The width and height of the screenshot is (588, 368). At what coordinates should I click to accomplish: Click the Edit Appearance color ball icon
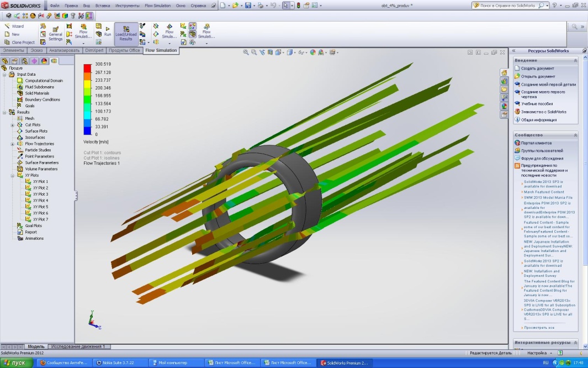pyautogui.click(x=312, y=52)
